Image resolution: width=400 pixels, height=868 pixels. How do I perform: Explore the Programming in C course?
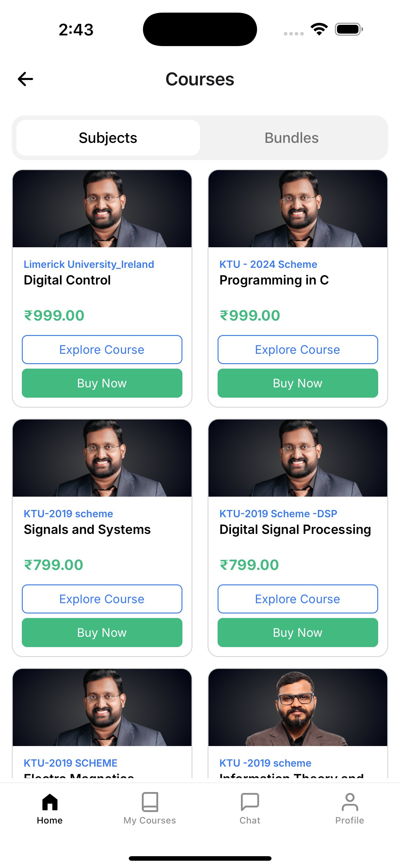coord(298,350)
